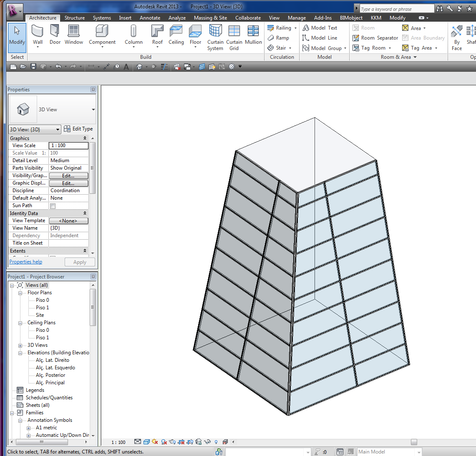Open the Properties help link
The image size is (476, 456).
25,262
